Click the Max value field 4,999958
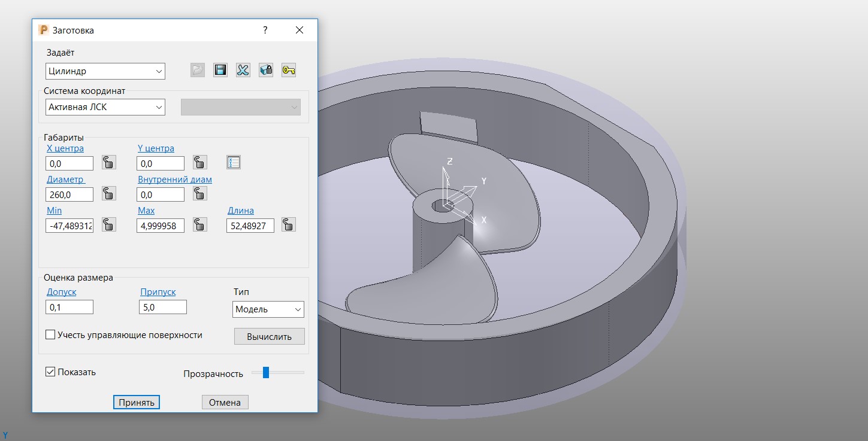This screenshot has width=868, height=441. click(x=161, y=226)
